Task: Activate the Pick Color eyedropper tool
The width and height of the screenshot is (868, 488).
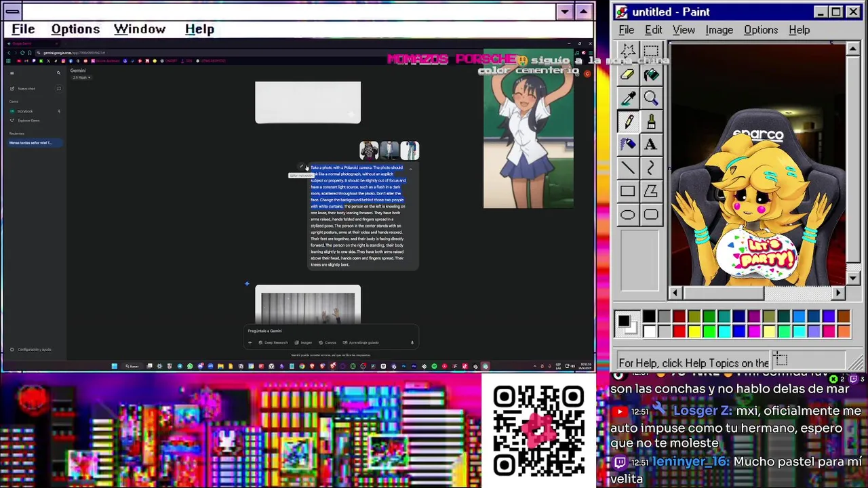Action: [628, 98]
